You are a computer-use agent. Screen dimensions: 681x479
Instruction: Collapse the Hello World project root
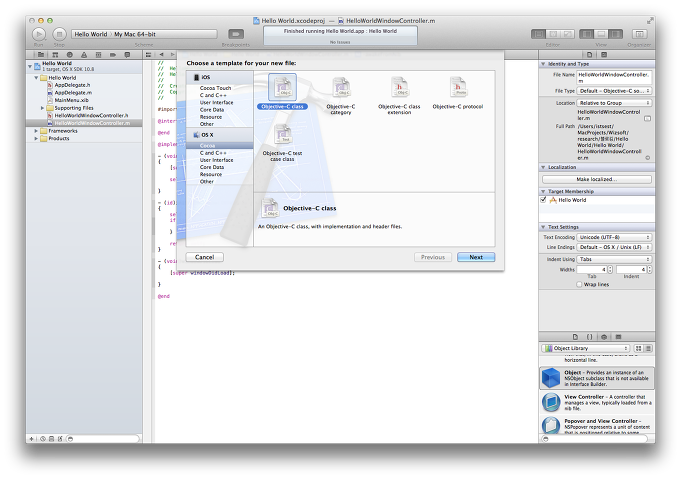[x=30, y=66]
